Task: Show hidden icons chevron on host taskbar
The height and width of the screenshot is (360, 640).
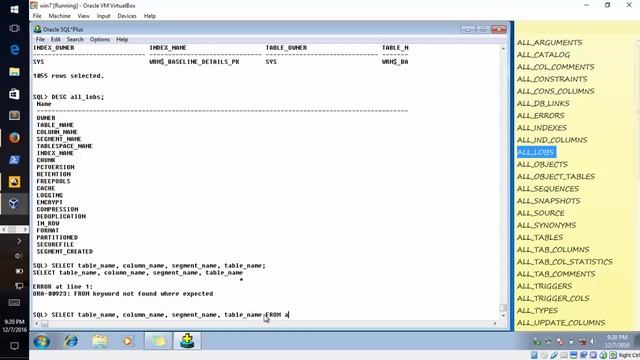Action: pos(19,241)
